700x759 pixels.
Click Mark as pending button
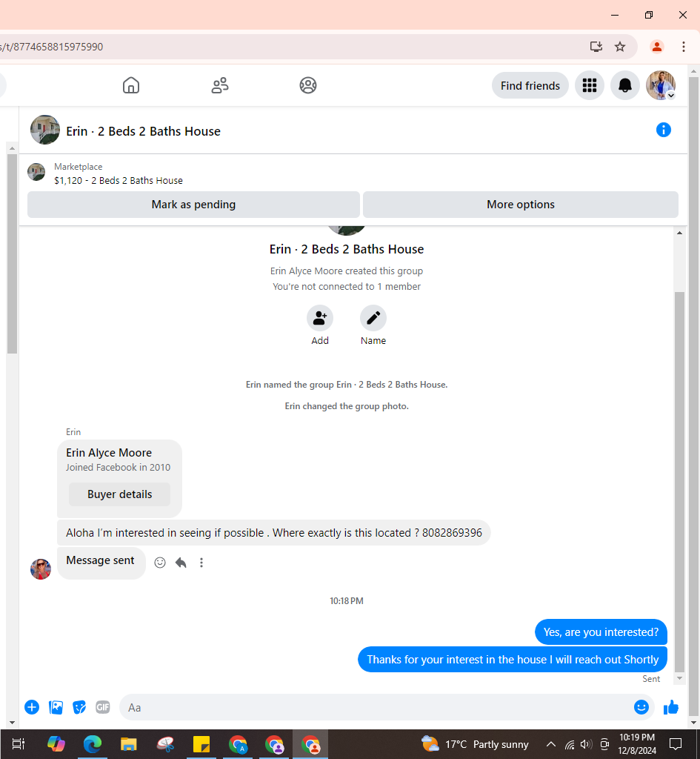pyautogui.click(x=193, y=205)
